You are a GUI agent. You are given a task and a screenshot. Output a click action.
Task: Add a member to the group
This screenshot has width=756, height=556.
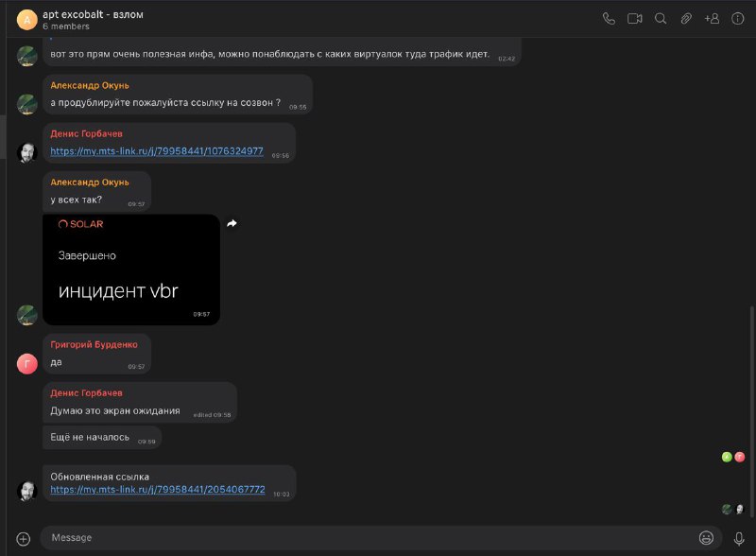tap(713, 19)
